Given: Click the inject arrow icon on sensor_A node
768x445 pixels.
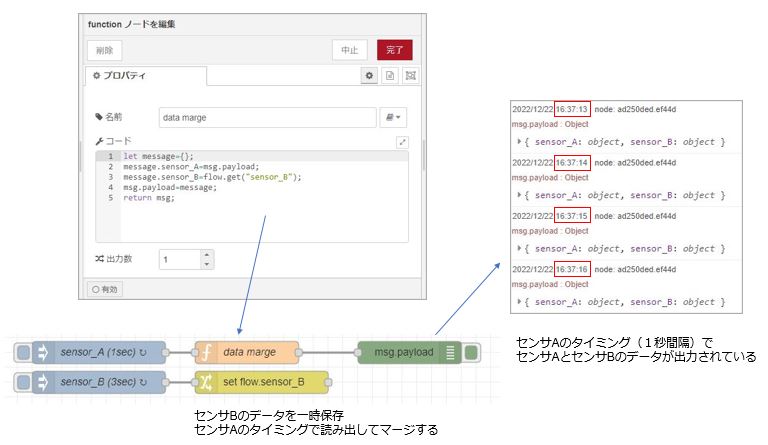Looking at the screenshot, I should 43,353.
